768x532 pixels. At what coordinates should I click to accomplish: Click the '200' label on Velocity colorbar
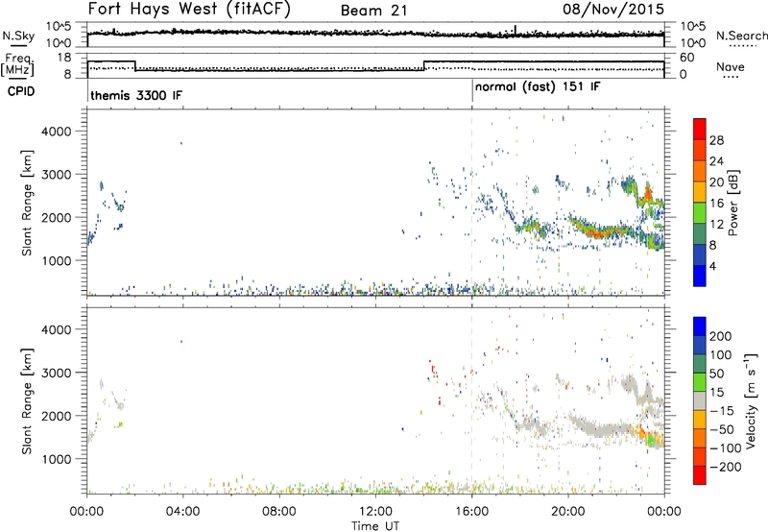721,336
